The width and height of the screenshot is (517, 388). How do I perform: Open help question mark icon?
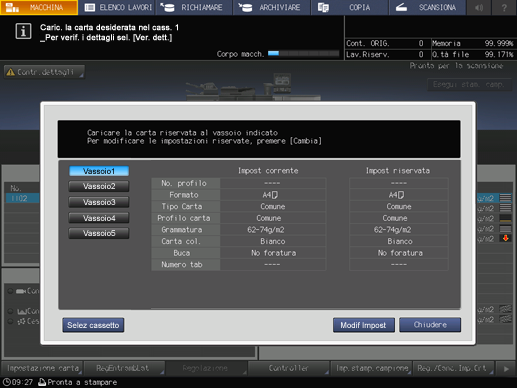(x=504, y=7)
